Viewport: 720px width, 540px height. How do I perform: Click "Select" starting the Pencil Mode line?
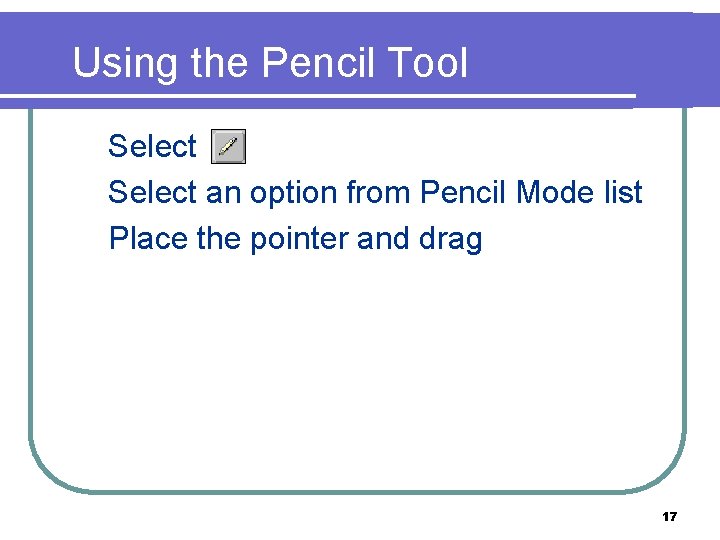click(x=152, y=191)
